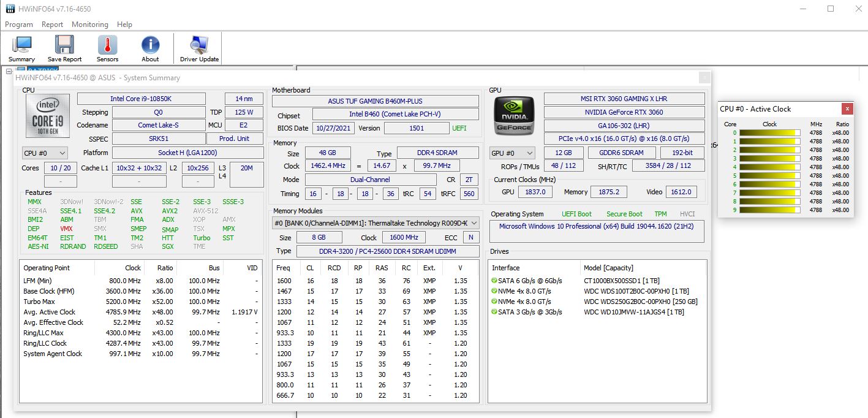The height and width of the screenshot is (418, 868).
Task: Open the Sensors thermometer icon
Action: (x=107, y=45)
